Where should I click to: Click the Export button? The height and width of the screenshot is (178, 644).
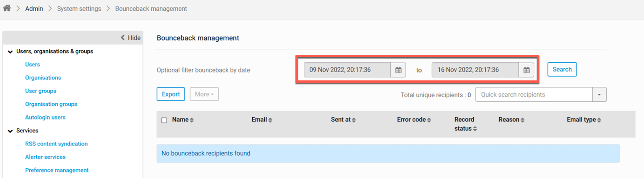tap(171, 94)
